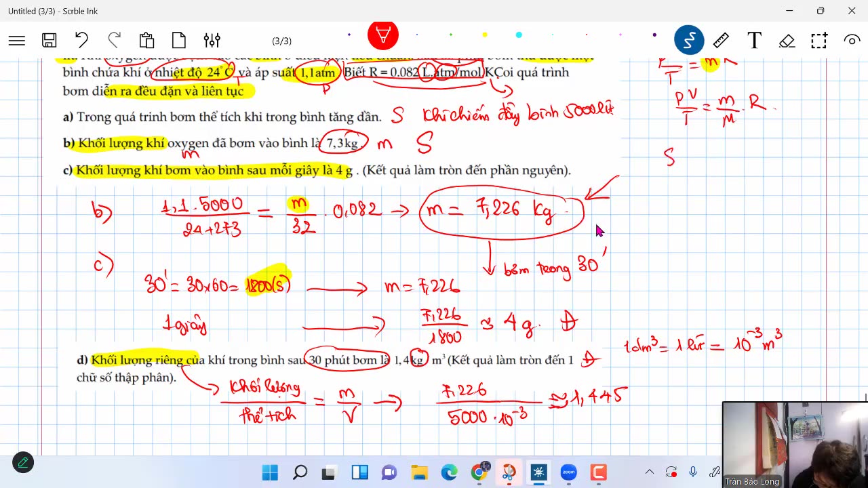Open the orange Camtasia taskbar icon
The height and width of the screenshot is (488, 868).
598,472
